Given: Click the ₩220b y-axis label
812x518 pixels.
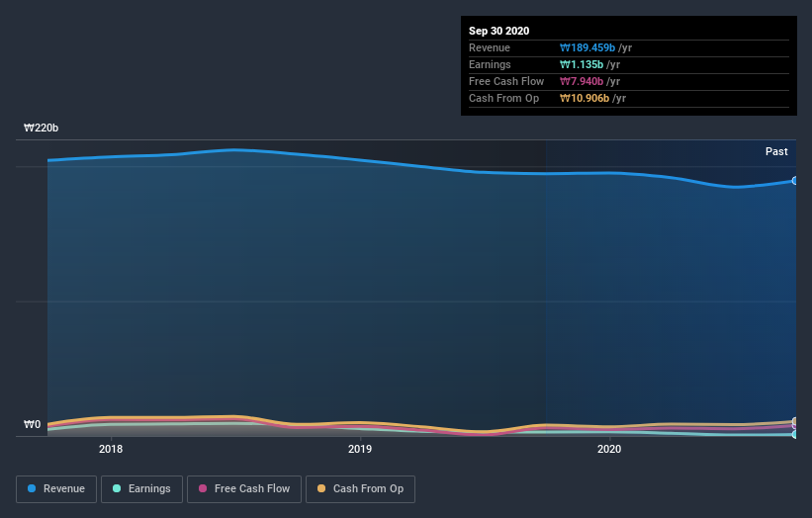Looking at the screenshot, I should [x=41, y=128].
